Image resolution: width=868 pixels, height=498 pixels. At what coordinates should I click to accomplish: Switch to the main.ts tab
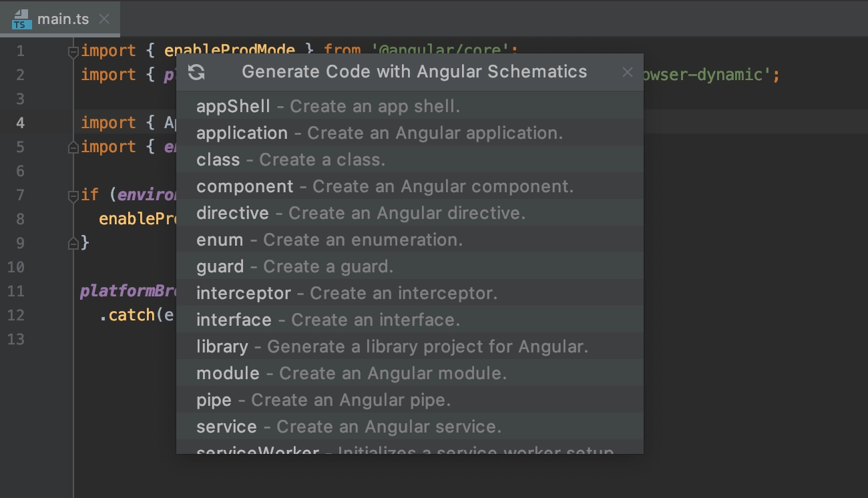click(60, 19)
